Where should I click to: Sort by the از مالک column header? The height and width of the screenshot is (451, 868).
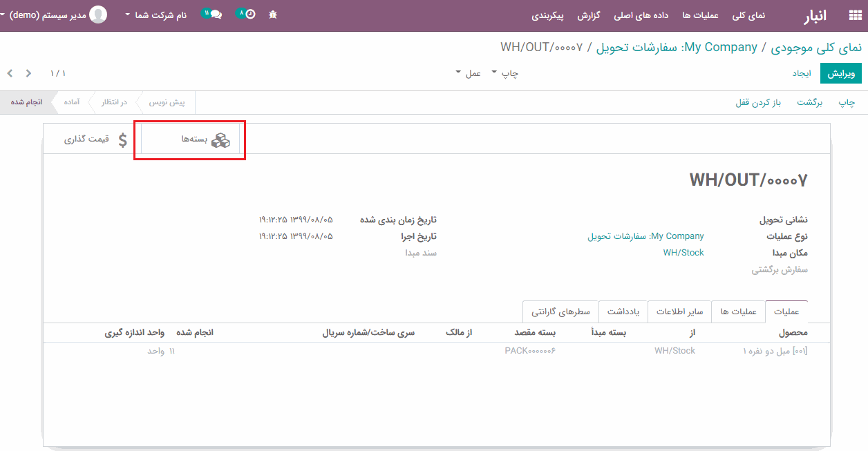tap(459, 333)
